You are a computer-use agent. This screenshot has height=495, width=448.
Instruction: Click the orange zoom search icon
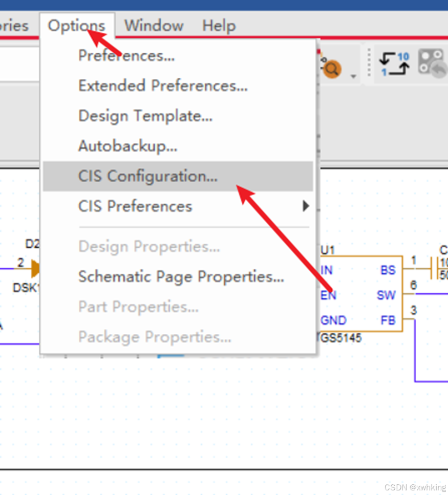click(x=331, y=68)
